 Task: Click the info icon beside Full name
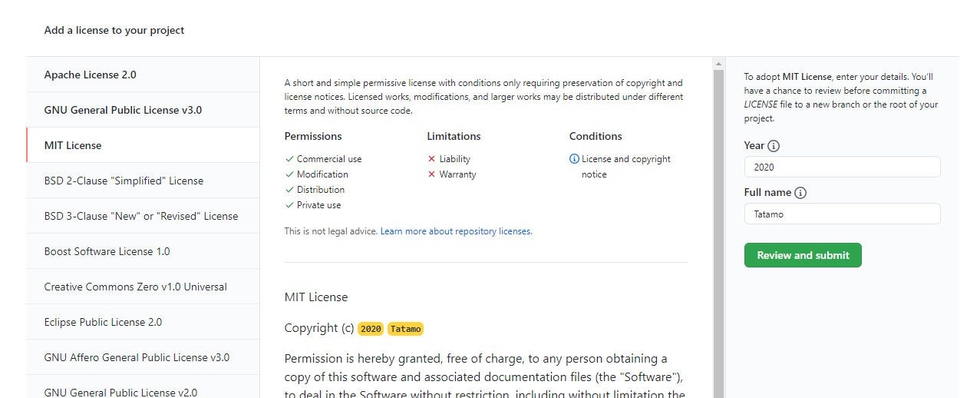click(800, 193)
